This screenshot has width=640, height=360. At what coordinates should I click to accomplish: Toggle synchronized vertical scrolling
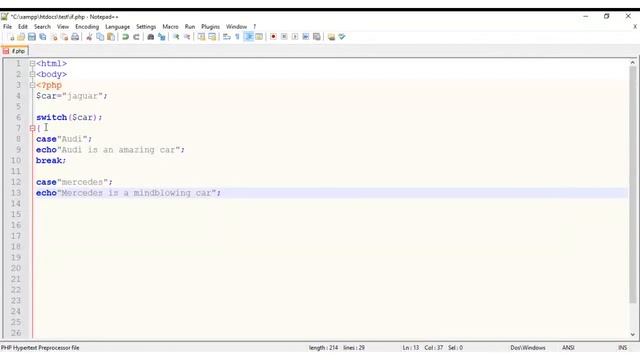201,37
